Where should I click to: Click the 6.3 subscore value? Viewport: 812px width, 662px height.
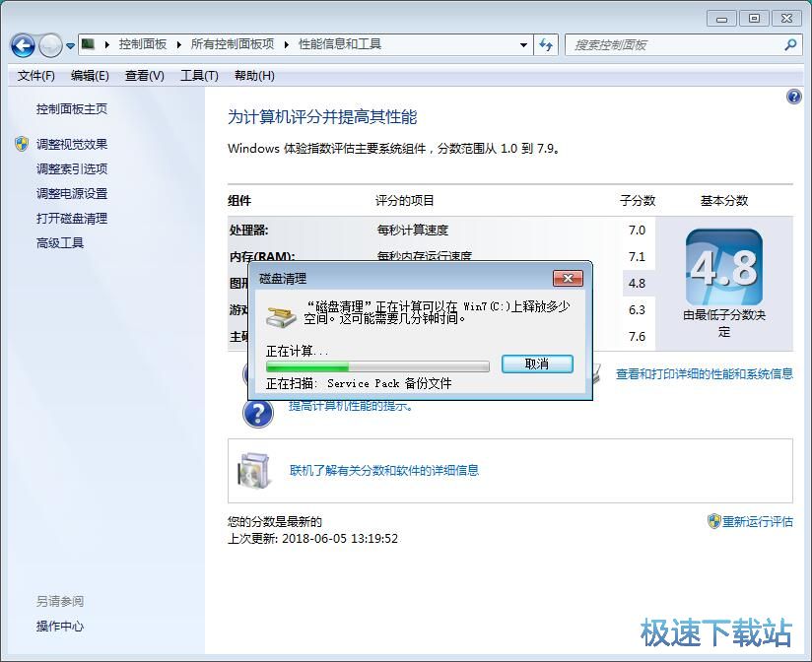(637, 310)
